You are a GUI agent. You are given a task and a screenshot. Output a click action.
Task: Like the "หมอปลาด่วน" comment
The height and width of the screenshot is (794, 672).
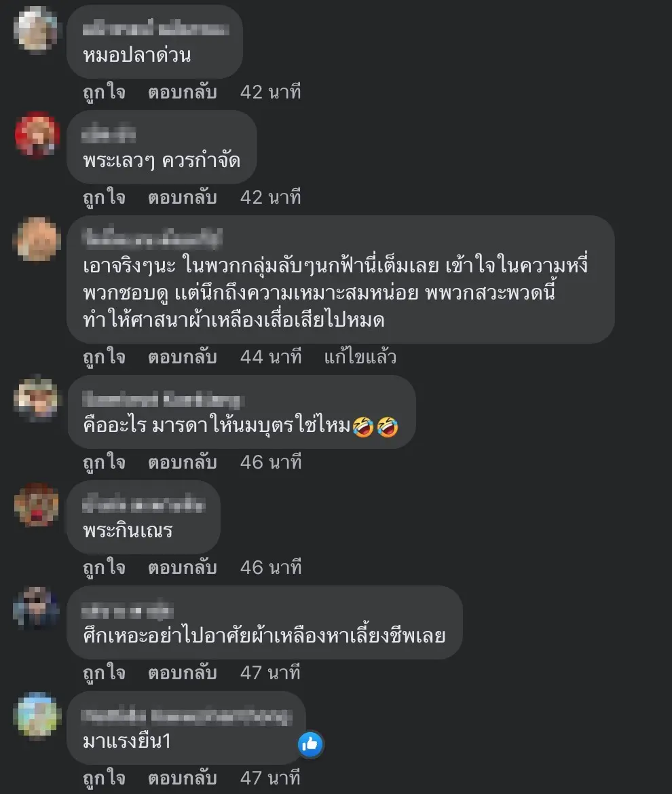point(105,92)
